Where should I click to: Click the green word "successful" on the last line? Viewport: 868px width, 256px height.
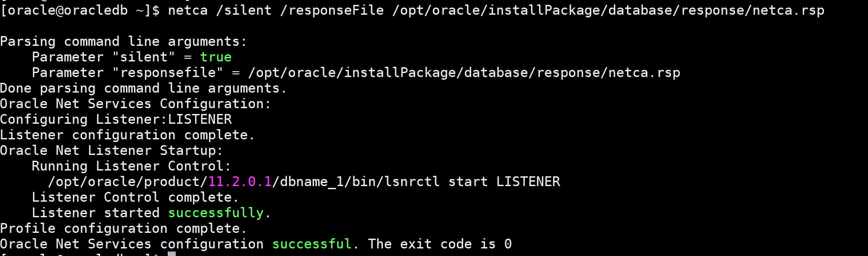[312, 244]
